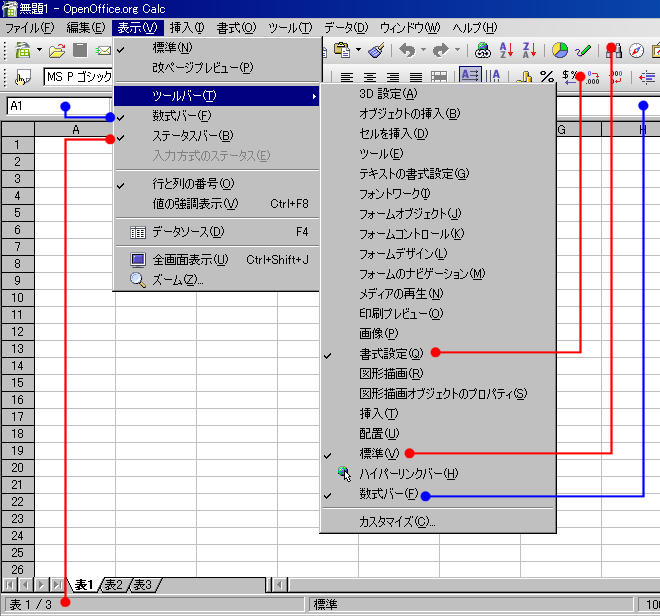Click the Name Box showing A1
Viewport: 660px width, 616px height.
(x=59, y=106)
